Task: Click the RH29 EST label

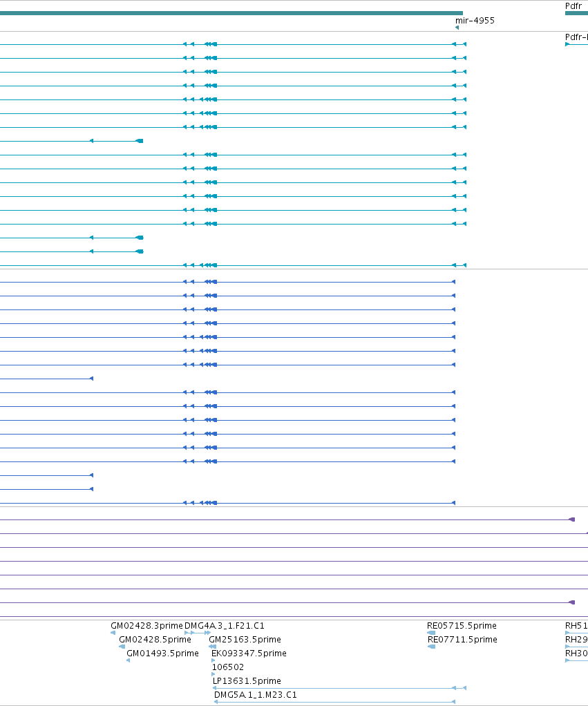Action: point(576,640)
